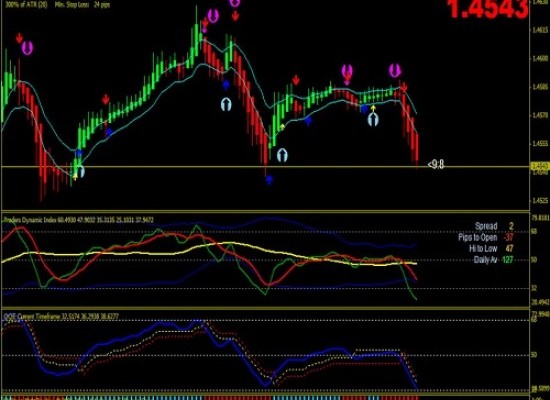The image size is (550, 400).
Task: Click the Daily Av 127 readout
Action: coord(493,260)
